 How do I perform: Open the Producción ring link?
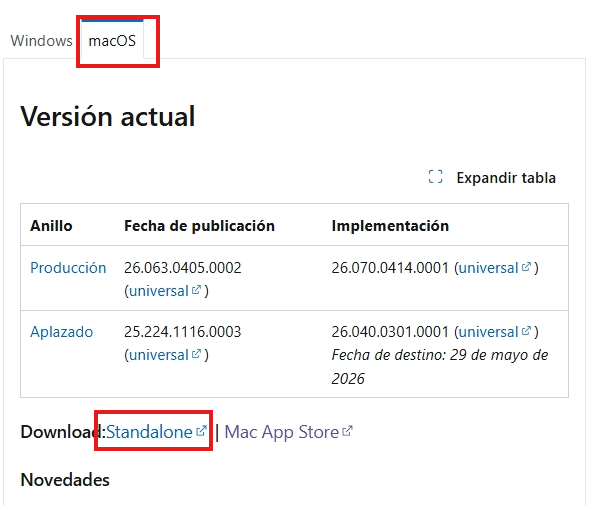(68, 268)
